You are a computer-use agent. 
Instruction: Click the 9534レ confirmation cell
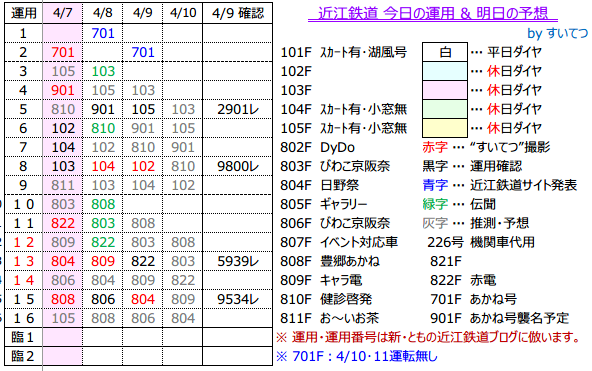pos(238,299)
